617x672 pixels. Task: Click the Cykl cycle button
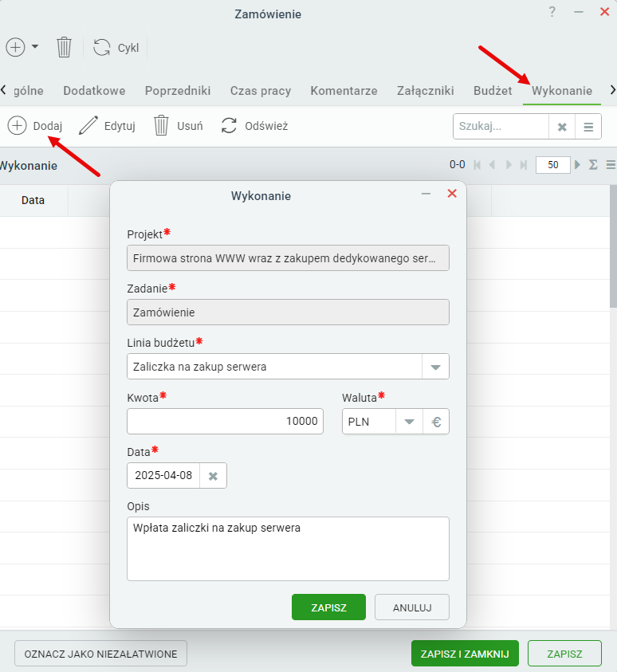[x=116, y=48]
